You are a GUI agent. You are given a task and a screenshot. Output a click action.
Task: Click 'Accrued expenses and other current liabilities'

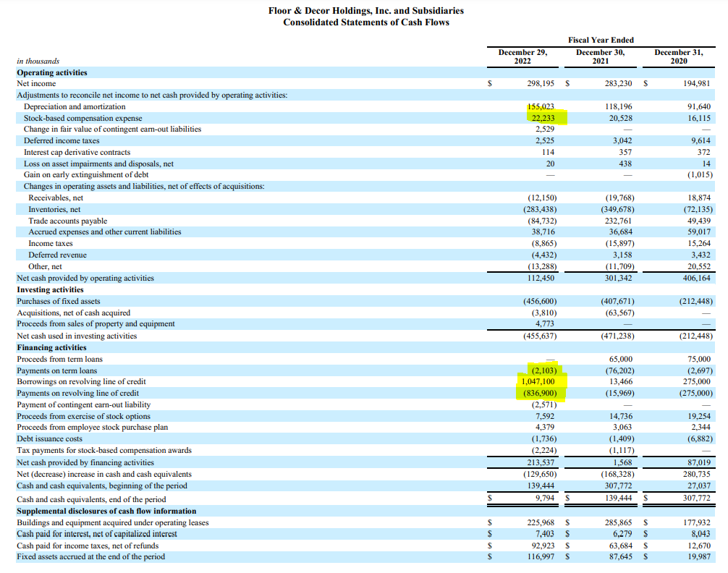[x=105, y=232]
